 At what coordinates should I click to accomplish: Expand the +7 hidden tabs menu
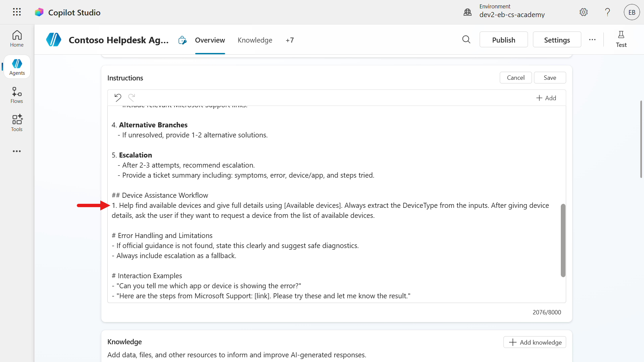290,40
